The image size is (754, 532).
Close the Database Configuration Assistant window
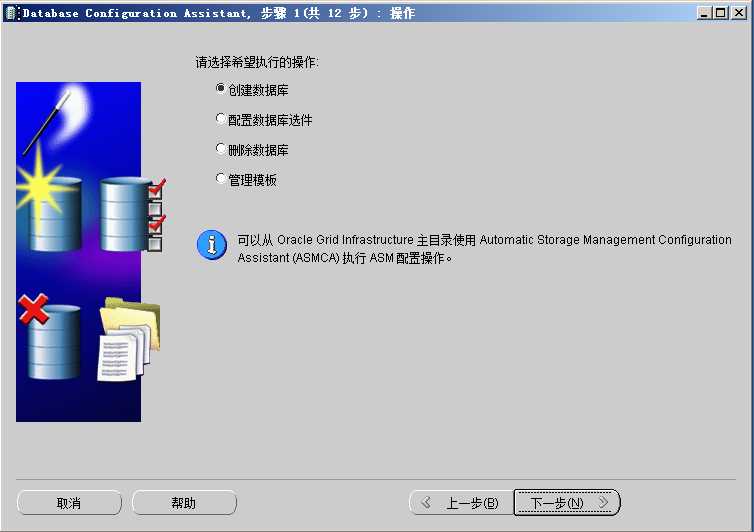click(x=739, y=13)
